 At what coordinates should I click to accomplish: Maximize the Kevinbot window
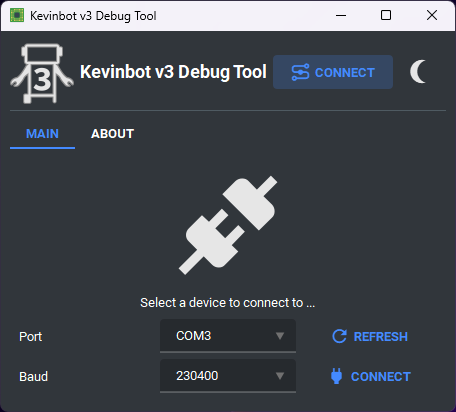386,15
